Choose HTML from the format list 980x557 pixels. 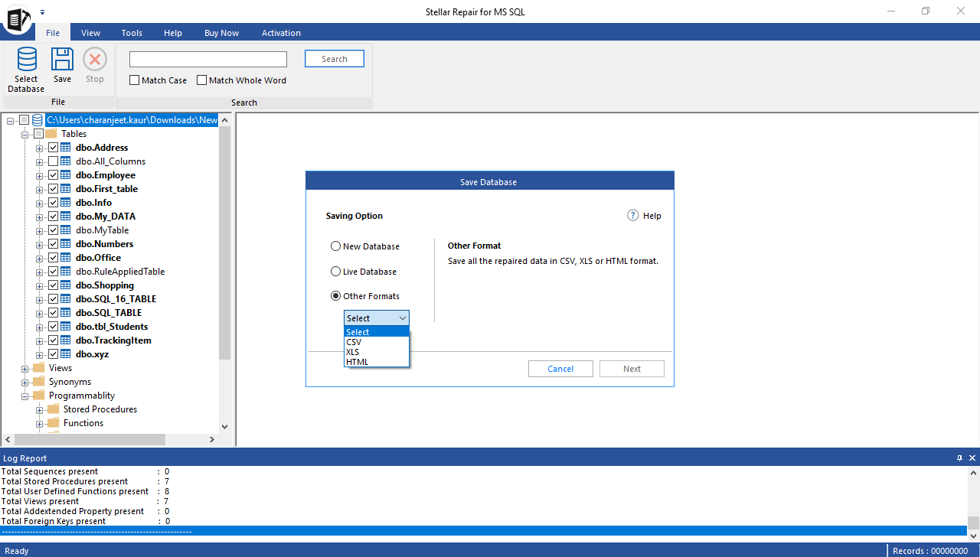(377, 362)
